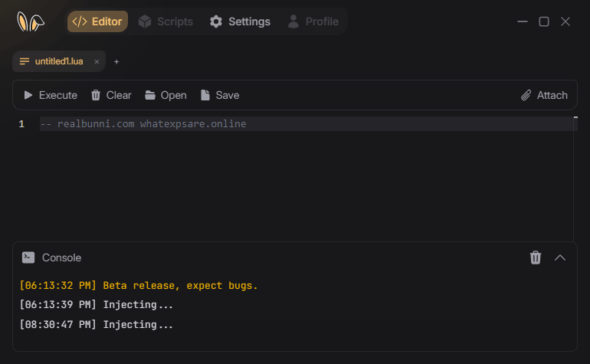
Task: Go to the Profile tab
Action: [x=313, y=21]
